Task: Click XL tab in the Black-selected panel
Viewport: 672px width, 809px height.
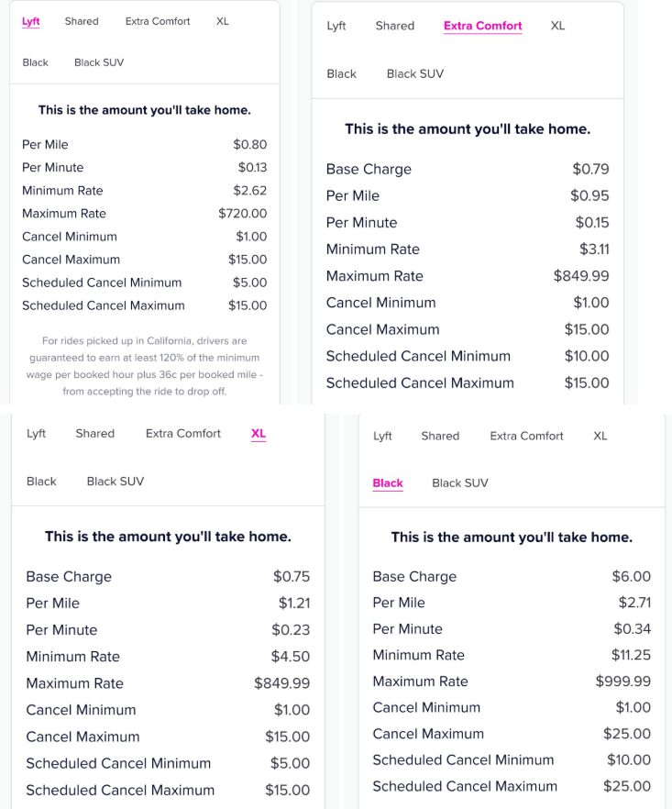Action: pos(600,436)
